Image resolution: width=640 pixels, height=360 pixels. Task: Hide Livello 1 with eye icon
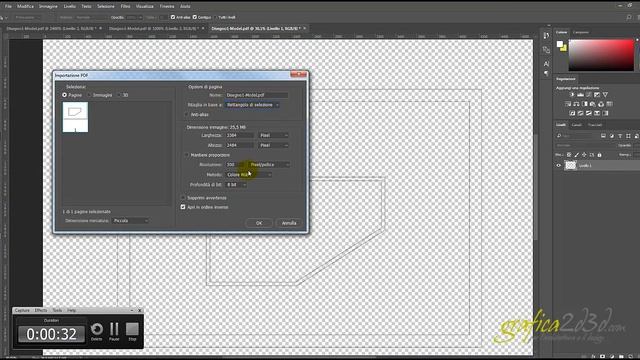pyautogui.click(x=559, y=165)
